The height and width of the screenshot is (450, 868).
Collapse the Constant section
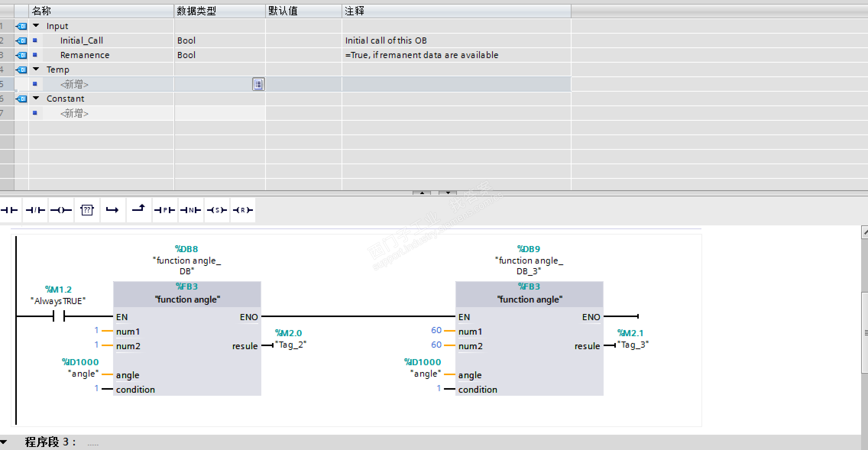click(x=36, y=98)
